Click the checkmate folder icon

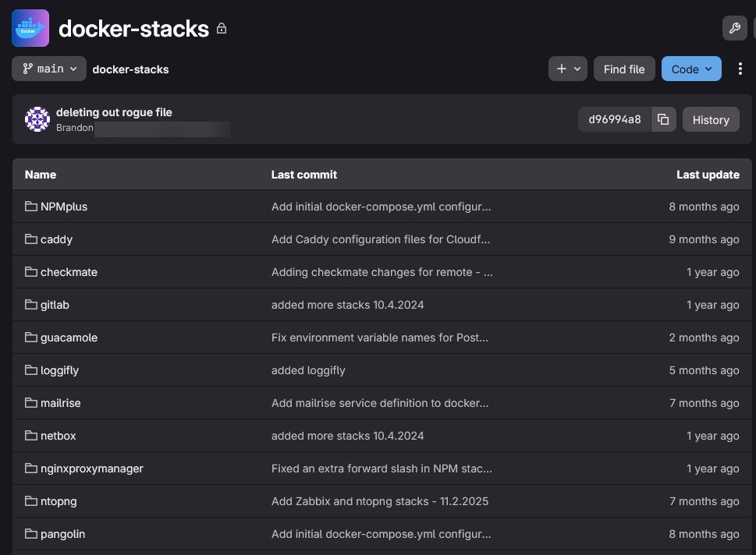[x=31, y=272]
